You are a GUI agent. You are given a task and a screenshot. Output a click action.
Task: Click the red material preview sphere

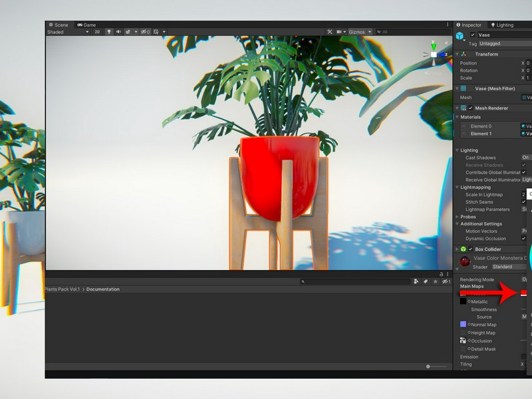(x=465, y=261)
